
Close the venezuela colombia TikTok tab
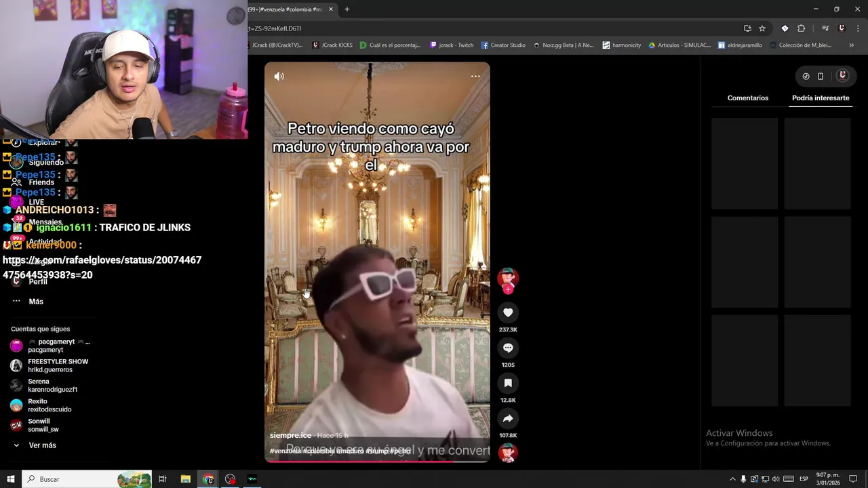(331, 9)
